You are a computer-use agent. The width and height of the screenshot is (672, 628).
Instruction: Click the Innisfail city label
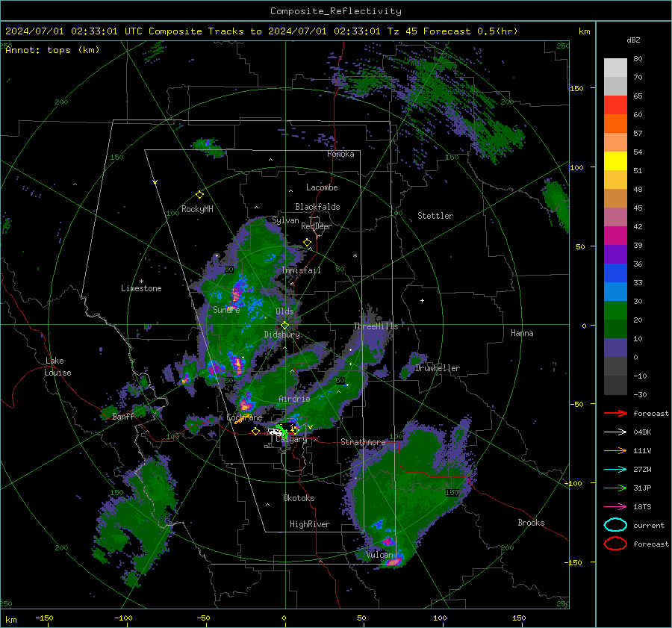[301, 270]
